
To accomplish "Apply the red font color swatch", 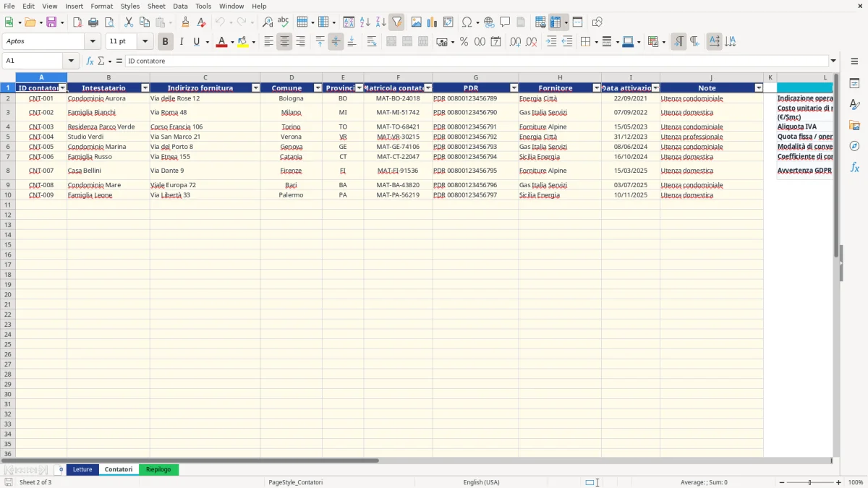I will (221, 42).
